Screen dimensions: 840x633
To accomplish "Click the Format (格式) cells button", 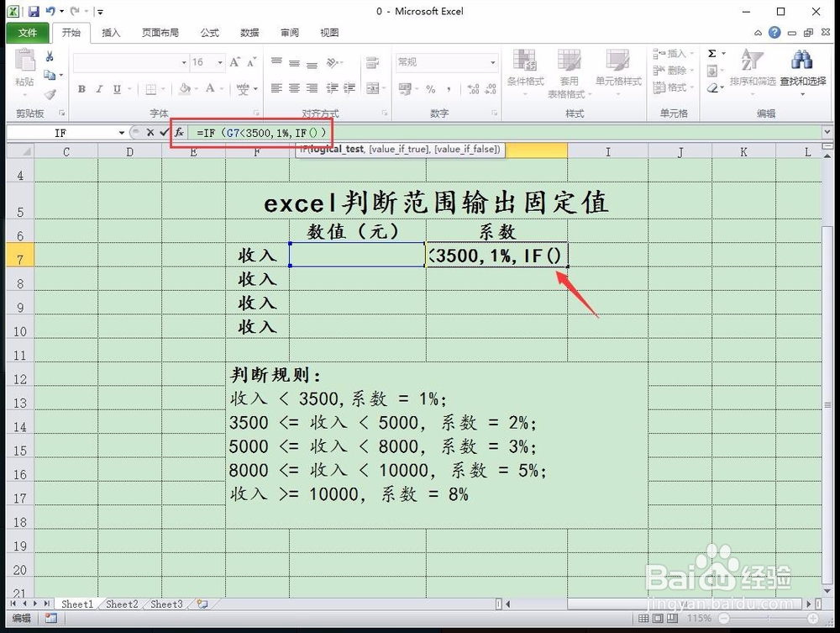I will point(673,87).
